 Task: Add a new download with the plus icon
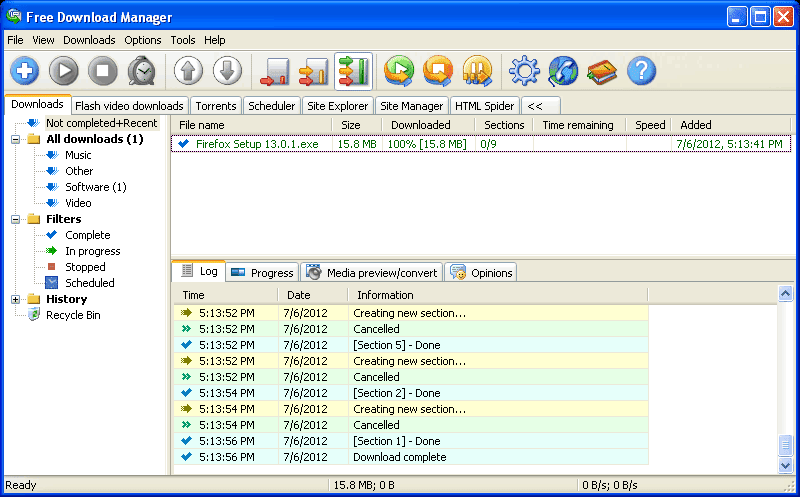tap(24, 71)
